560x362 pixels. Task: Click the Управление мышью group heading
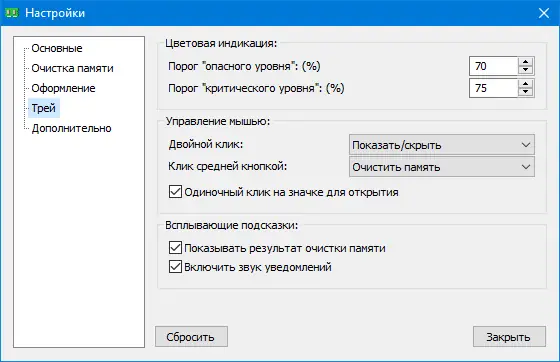[218, 121]
